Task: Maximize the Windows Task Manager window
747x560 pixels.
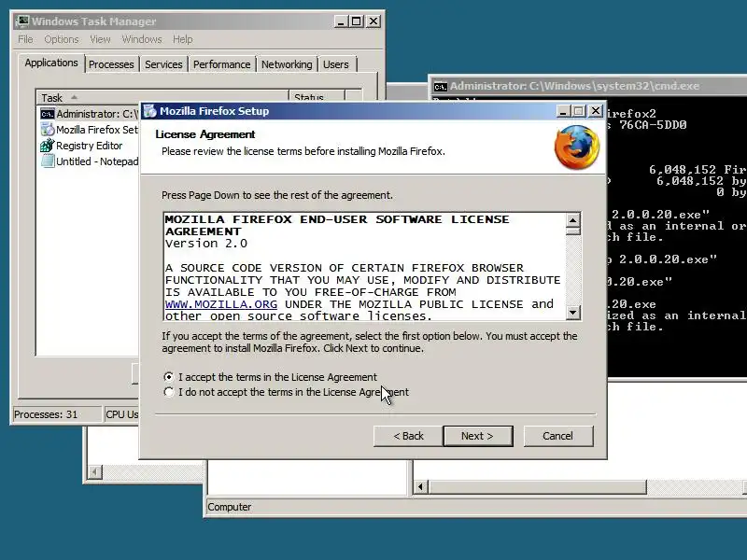Action: point(357,21)
